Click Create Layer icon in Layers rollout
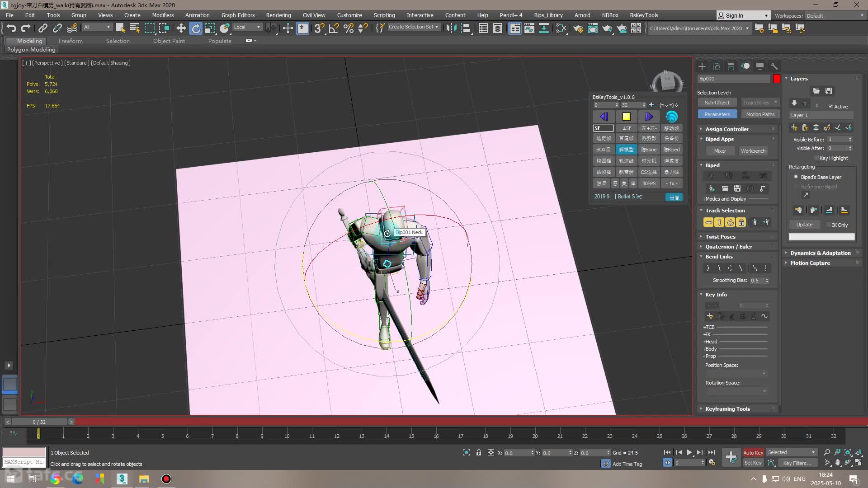The width and height of the screenshot is (868, 488). click(x=794, y=128)
